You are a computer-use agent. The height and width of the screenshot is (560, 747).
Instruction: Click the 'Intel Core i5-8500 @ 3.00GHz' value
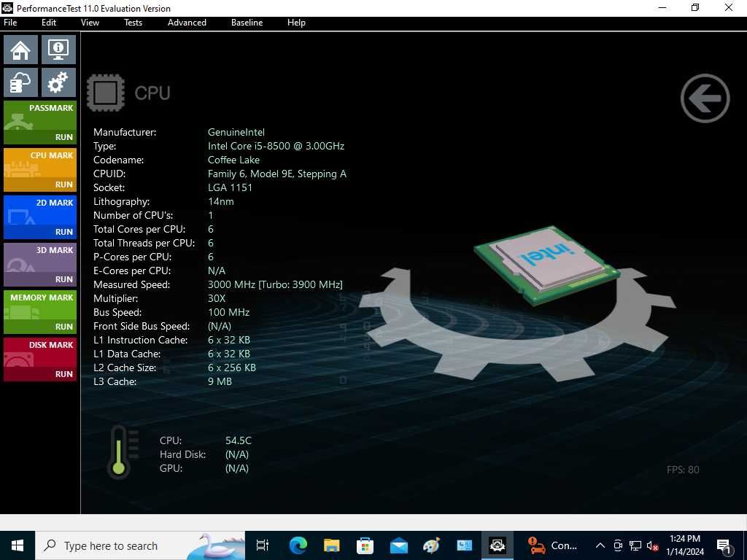(x=276, y=146)
